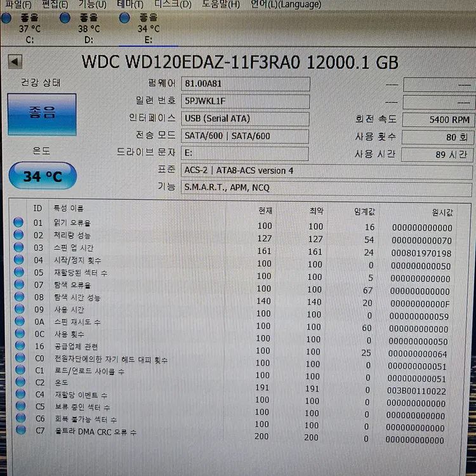The width and height of the screenshot is (476, 476).
Task: Click the standard field ACS-2 | ATA8-ACS
Action: (x=327, y=171)
